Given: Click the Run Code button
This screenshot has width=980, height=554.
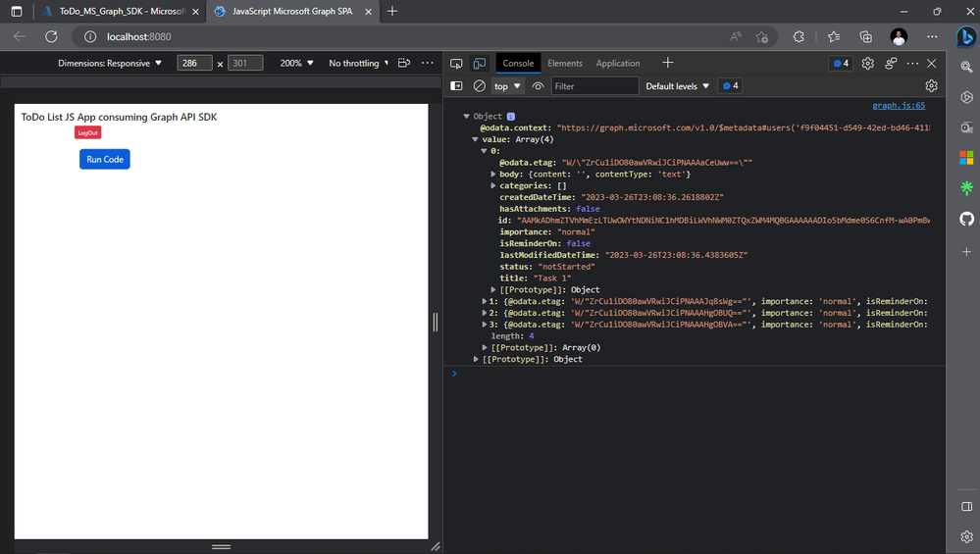Looking at the screenshot, I should pos(104,159).
